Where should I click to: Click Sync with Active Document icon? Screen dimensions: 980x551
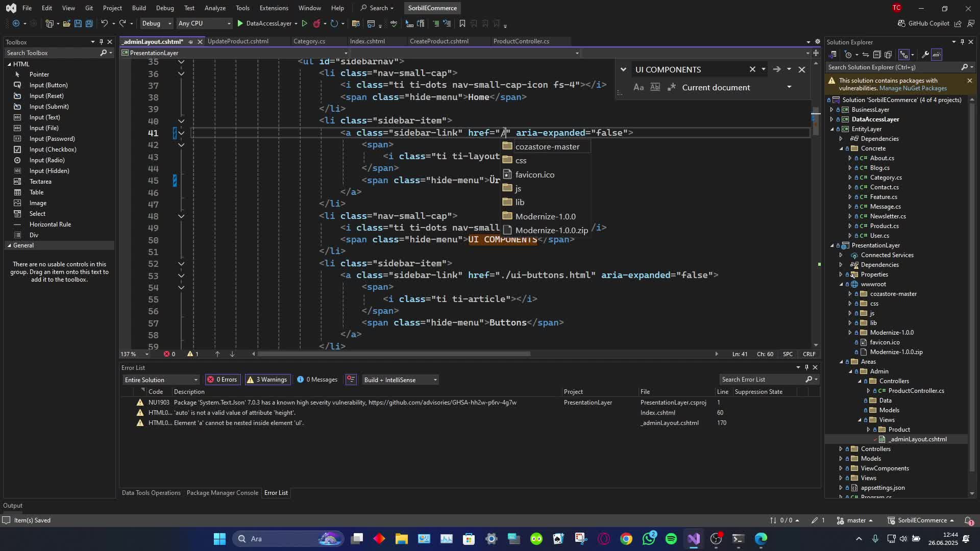(866, 55)
